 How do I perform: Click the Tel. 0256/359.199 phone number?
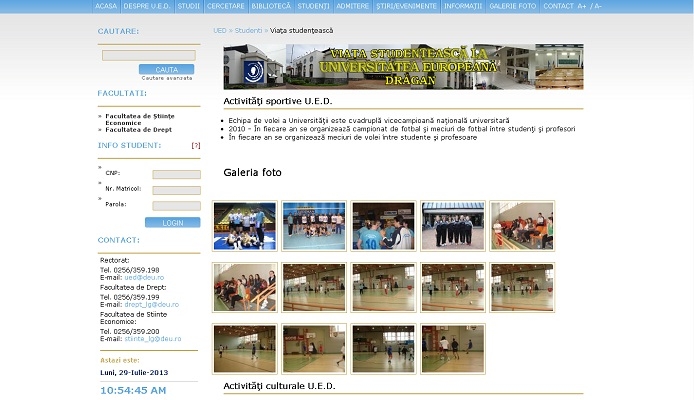coord(130,297)
